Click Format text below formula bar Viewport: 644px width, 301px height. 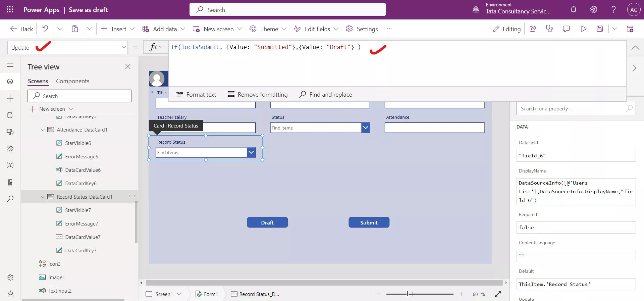click(x=196, y=95)
